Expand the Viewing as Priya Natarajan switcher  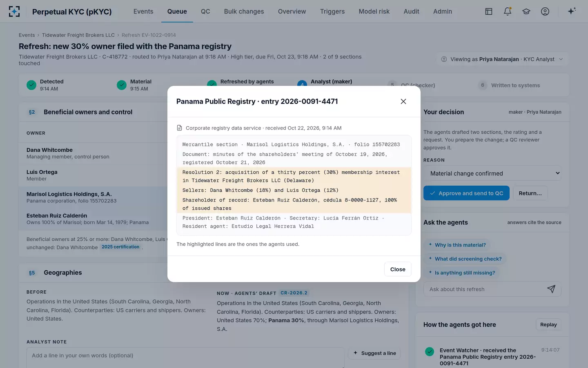pyautogui.click(x=502, y=59)
